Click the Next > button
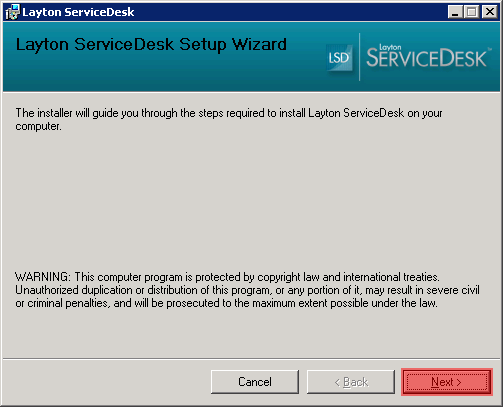Image resolution: width=503 pixels, height=407 pixels. 447,382
